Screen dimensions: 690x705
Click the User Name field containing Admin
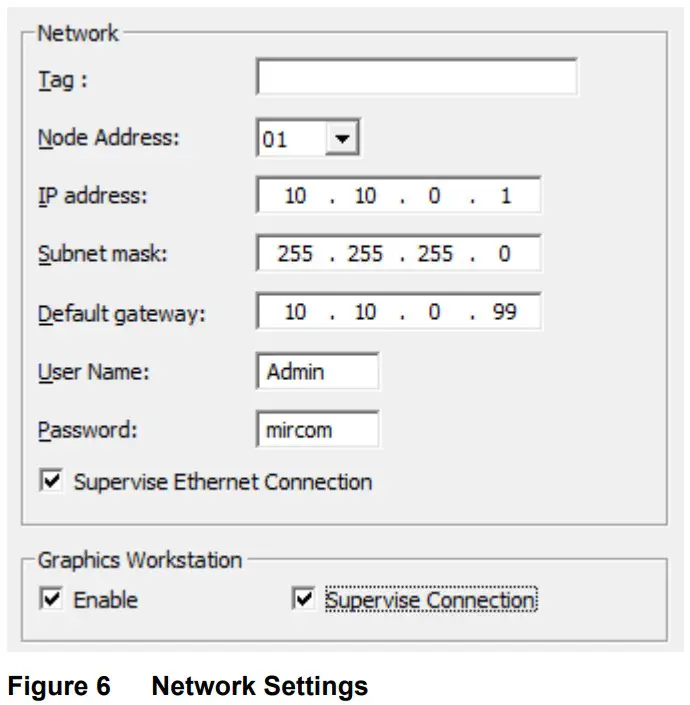317,372
